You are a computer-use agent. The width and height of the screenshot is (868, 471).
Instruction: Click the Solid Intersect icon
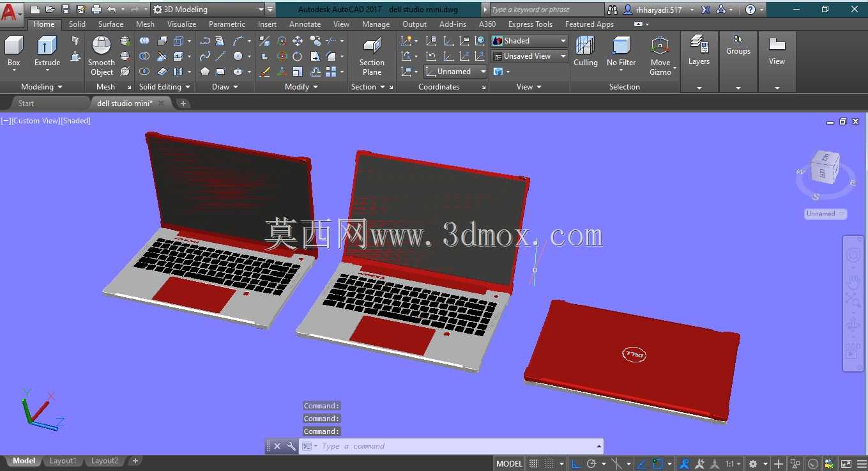[145, 72]
